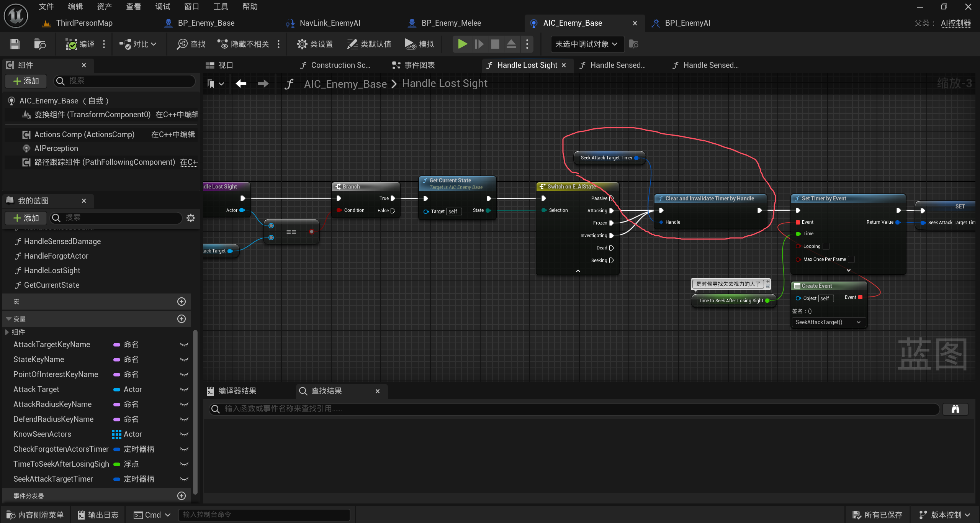Open HandleForgotActor function in list
Viewport: 980px width, 523px height.
pyautogui.click(x=56, y=256)
